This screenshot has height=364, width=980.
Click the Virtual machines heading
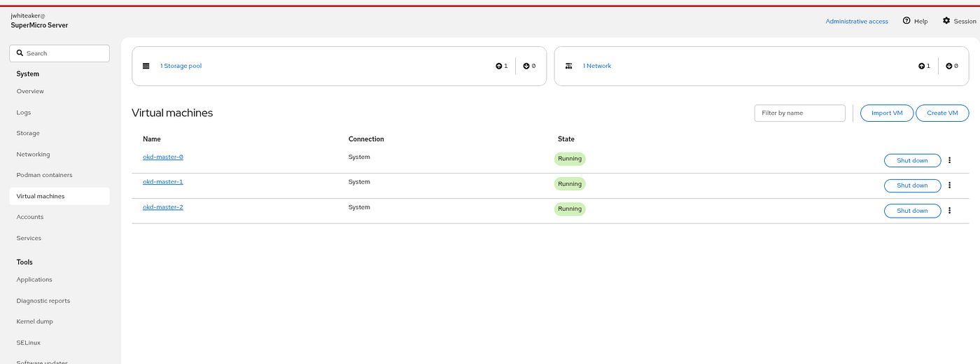pyautogui.click(x=172, y=113)
